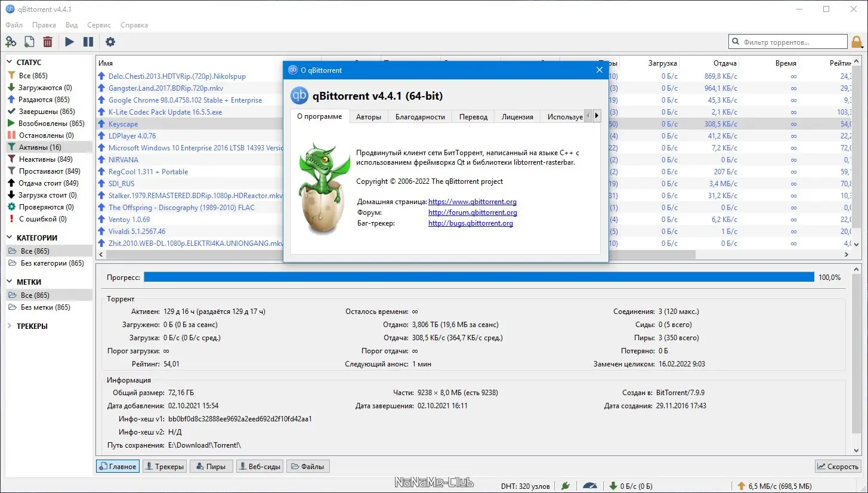868x493 pixels.
Task: Select the "LDPlayer 4.0.76" torrent
Action: (132, 136)
